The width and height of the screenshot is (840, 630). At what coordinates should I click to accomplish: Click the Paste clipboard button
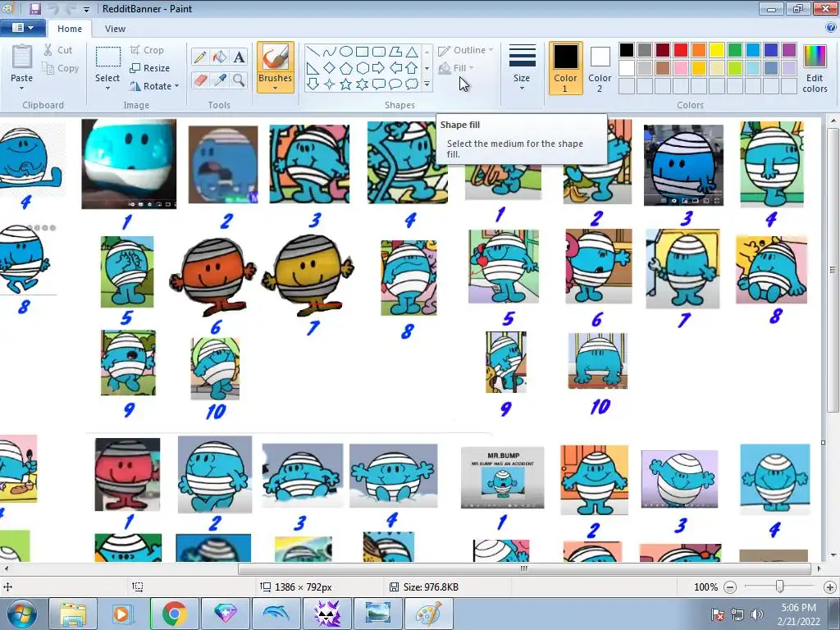tap(22, 57)
